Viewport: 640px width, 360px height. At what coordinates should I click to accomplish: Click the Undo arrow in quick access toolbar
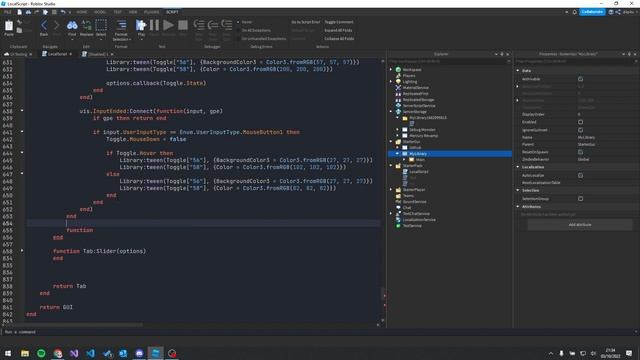point(63,12)
